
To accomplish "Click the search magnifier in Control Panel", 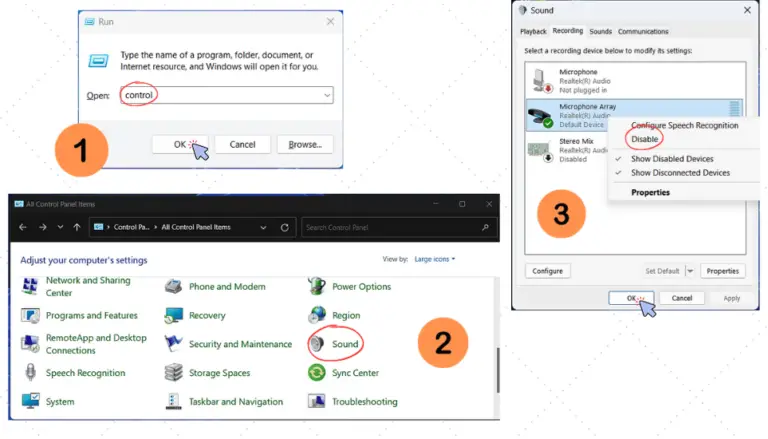I will click(485, 227).
